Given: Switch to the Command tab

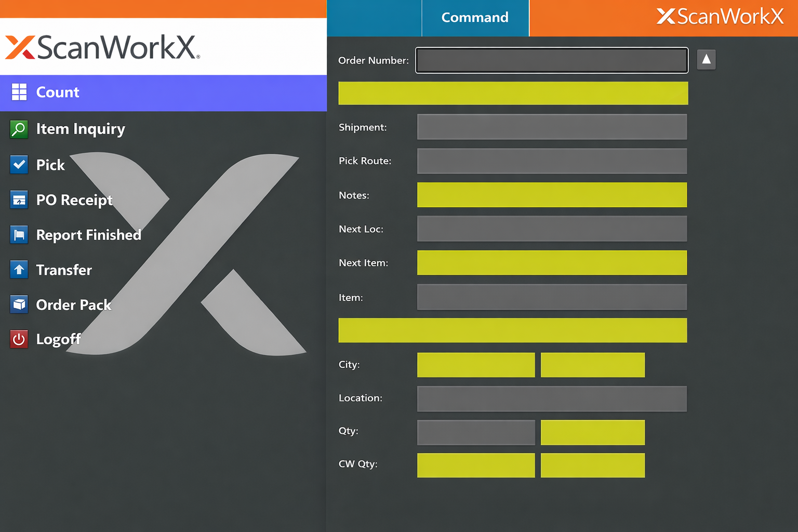Looking at the screenshot, I should click(x=474, y=17).
